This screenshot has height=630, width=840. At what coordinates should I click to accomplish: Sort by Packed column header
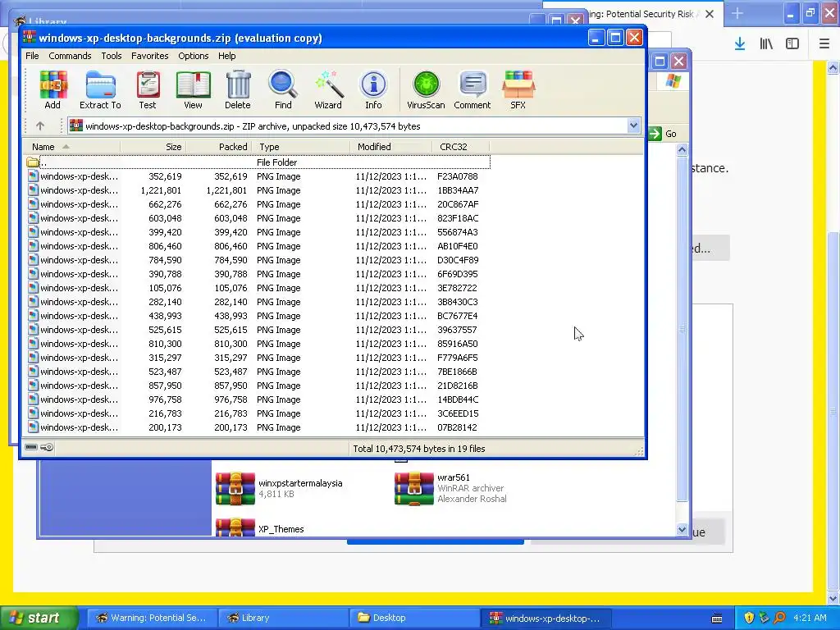[219, 147]
